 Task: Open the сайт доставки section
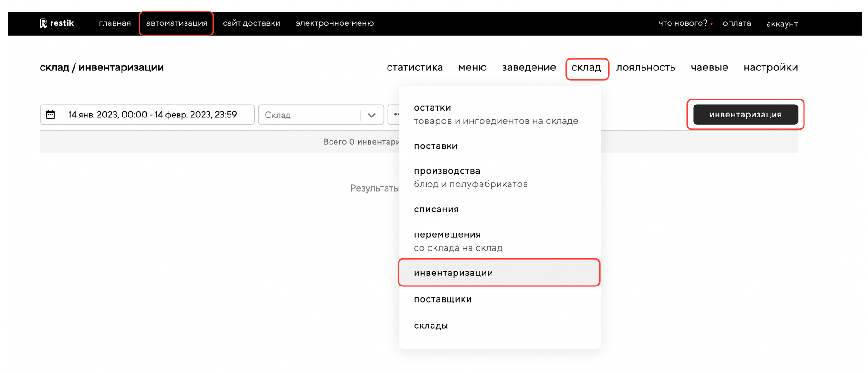pyautogui.click(x=251, y=23)
